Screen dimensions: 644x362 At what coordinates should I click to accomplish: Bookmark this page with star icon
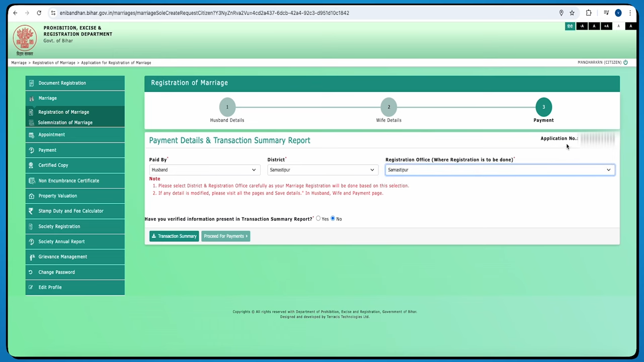(572, 13)
